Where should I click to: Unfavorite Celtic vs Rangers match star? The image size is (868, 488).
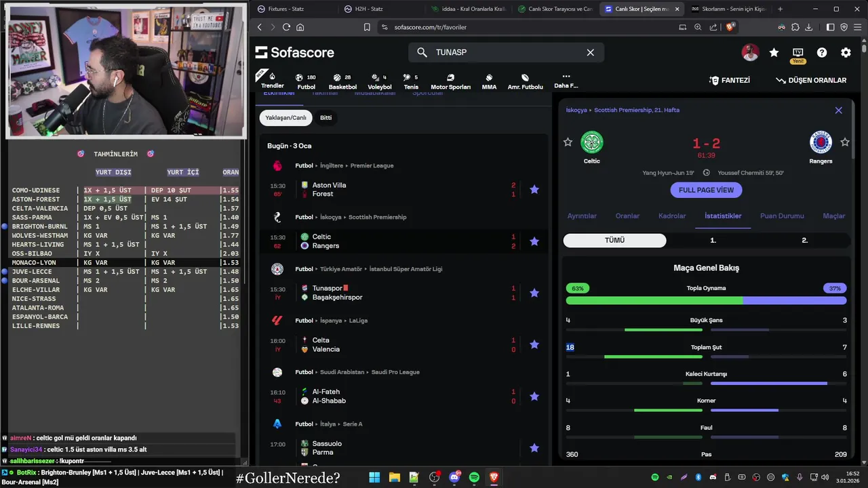534,241
